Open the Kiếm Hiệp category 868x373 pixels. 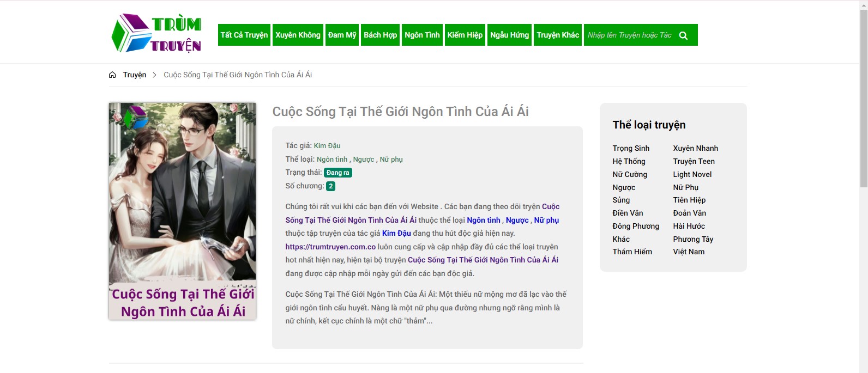click(x=465, y=35)
